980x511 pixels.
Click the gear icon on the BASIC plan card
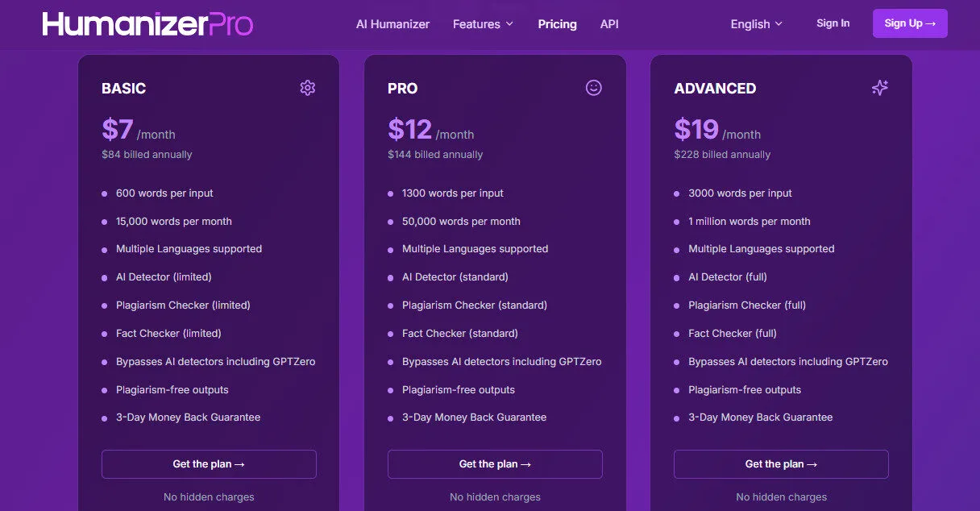307,88
